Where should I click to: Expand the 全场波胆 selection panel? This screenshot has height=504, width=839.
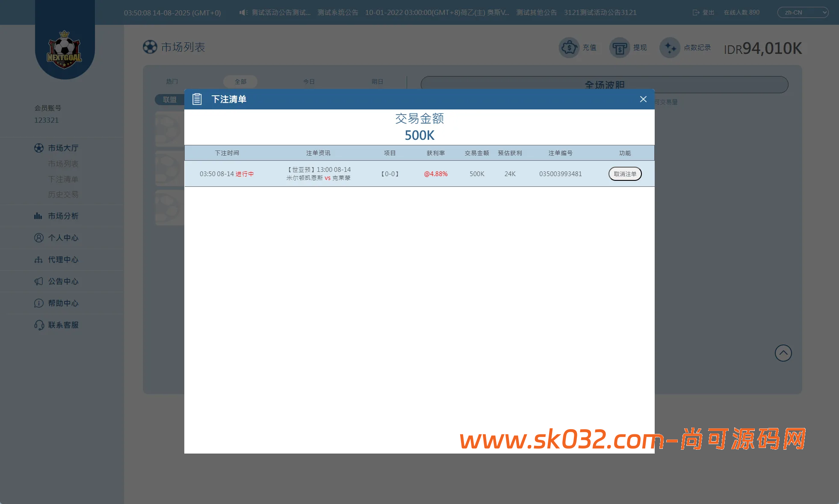pyautogui.click(x=604, y=85)
